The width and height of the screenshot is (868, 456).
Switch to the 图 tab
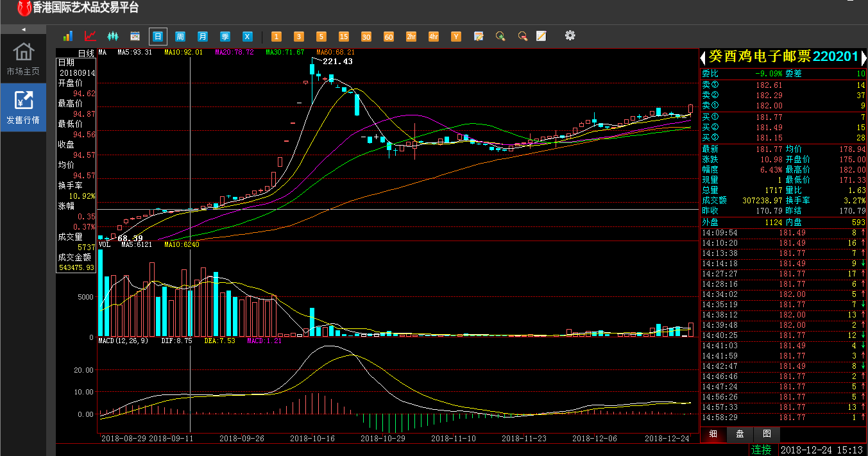click(x=767, y=434)
